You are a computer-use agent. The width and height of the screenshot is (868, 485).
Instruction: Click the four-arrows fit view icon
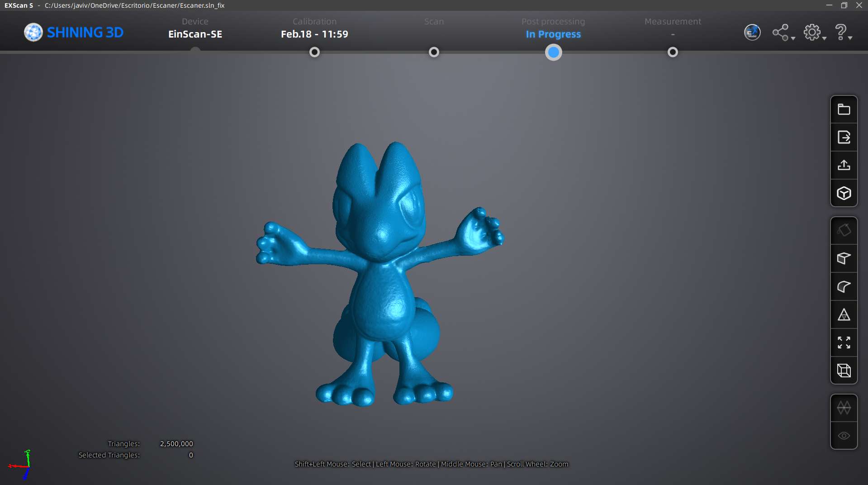[844, 343]
